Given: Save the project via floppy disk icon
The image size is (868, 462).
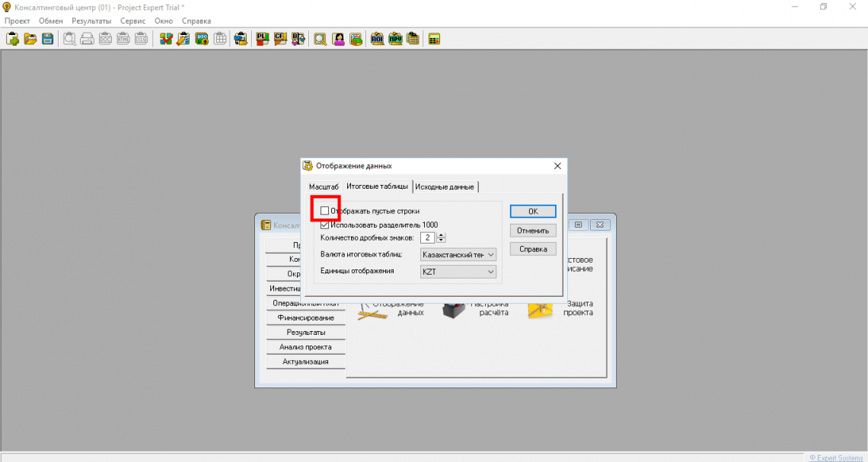Looking at the screenshot, I should (47, 39).
